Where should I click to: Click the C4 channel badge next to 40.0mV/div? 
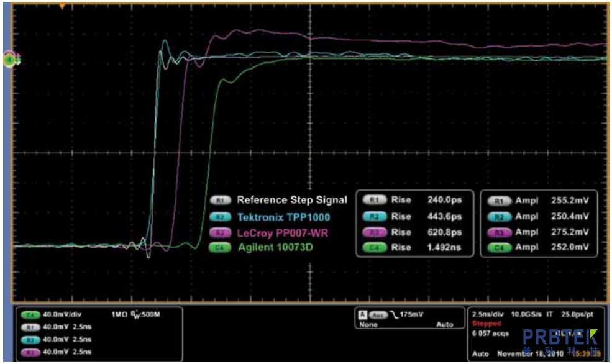[30, 315]
